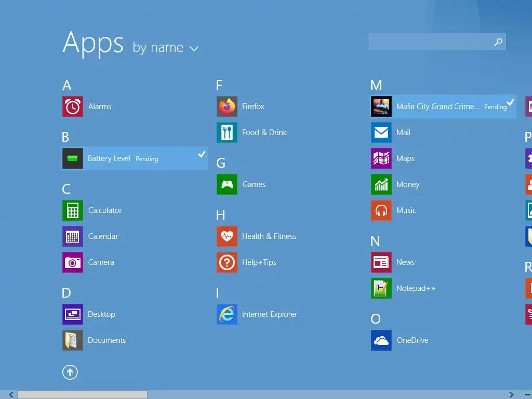Select the Mafia City Grand Crime thumbnail icon

(381, 107)
